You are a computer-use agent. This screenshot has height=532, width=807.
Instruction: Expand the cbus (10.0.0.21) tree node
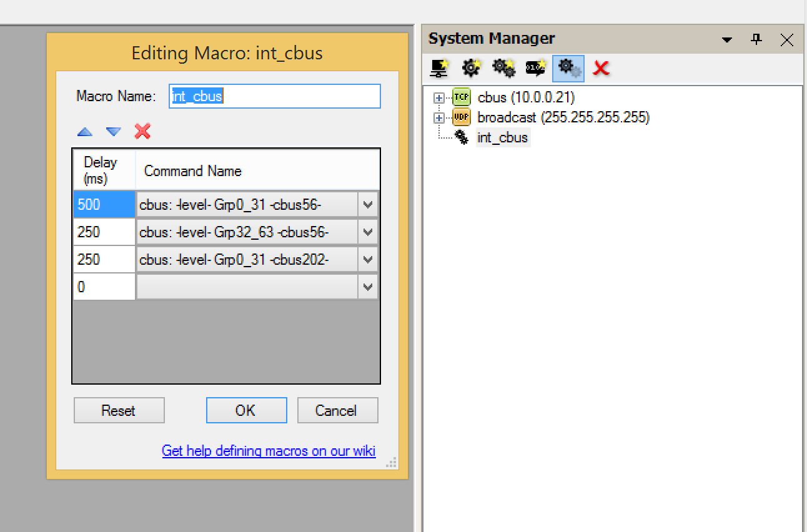[x=439, y=97]
